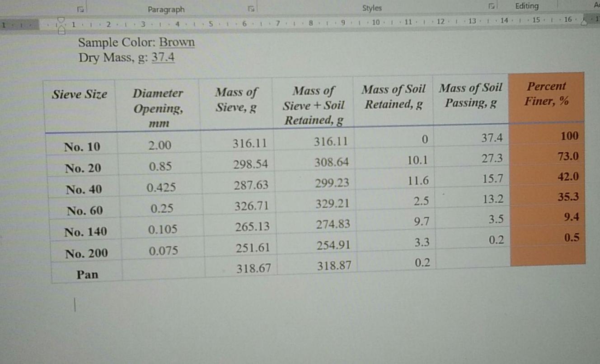
Task: Open the Paragraph settings dialog launcher
Action: coord(251,8)
